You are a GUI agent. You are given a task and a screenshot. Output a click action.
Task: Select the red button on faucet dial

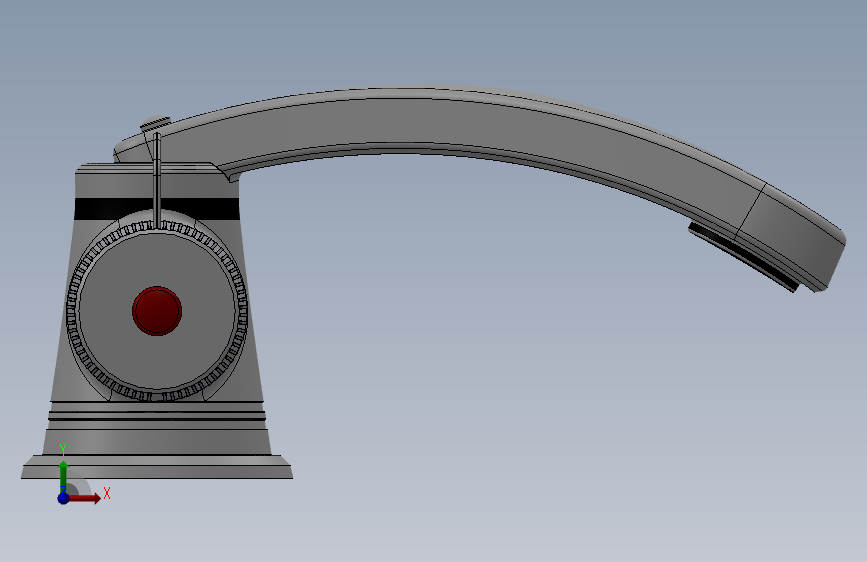click(157, 311)
